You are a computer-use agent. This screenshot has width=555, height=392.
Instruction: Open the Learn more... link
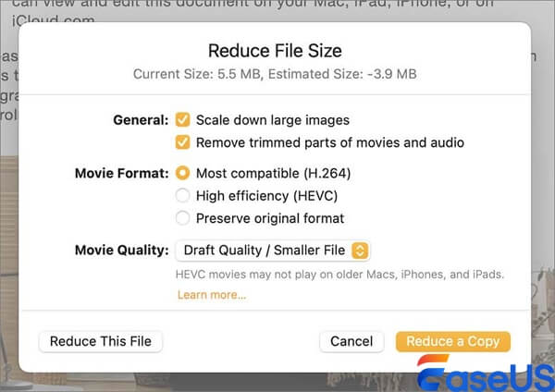[x=211, y=295]
